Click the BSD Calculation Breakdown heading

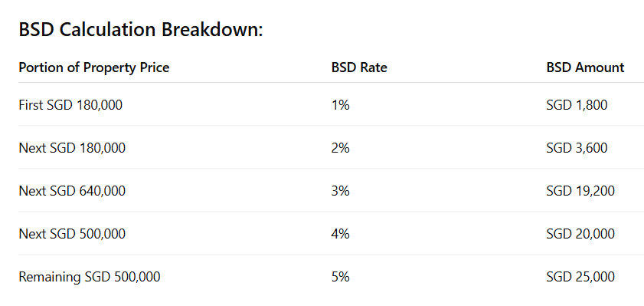[x=141, y=30]
